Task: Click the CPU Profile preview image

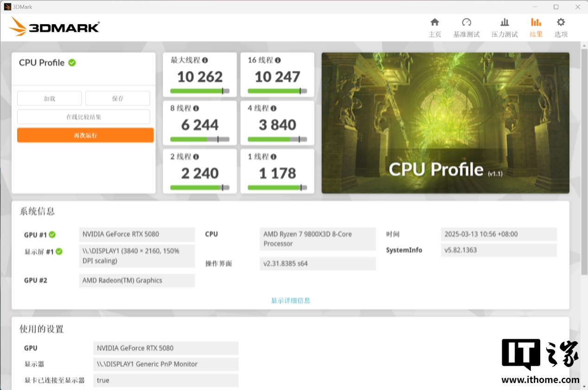Action: [445, 123]
